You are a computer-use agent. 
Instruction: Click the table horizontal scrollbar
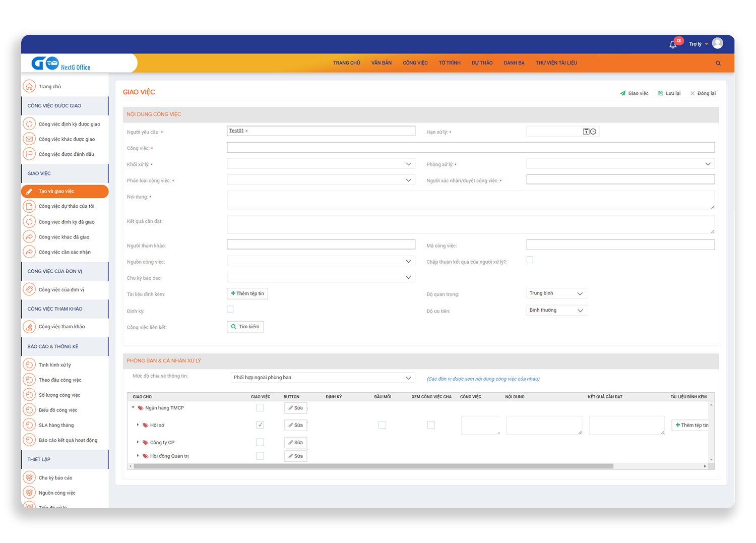[373, 466]
